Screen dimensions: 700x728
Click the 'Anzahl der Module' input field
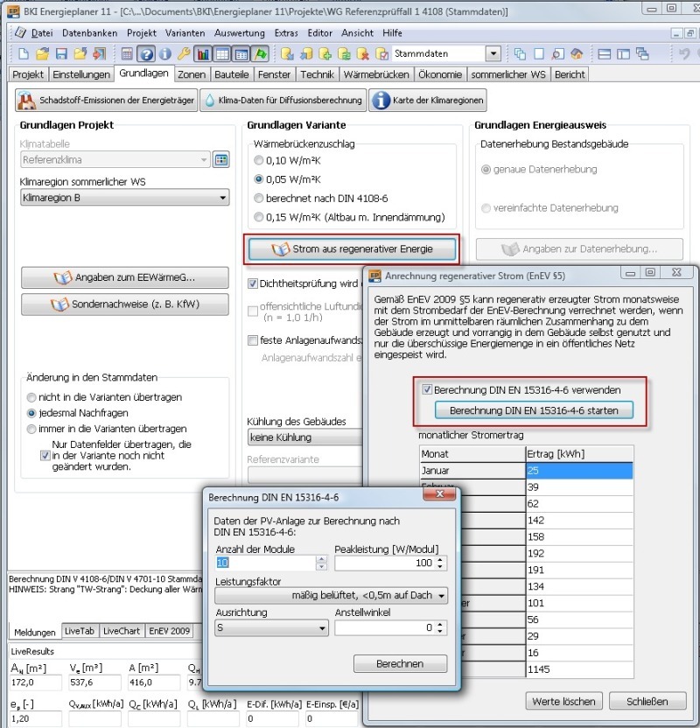coord(265,563)
